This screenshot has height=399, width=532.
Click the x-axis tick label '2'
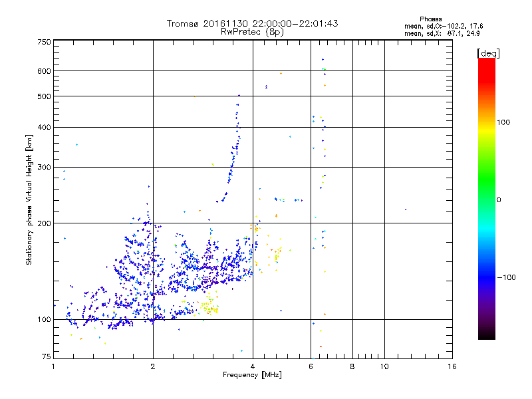point(153,366)
